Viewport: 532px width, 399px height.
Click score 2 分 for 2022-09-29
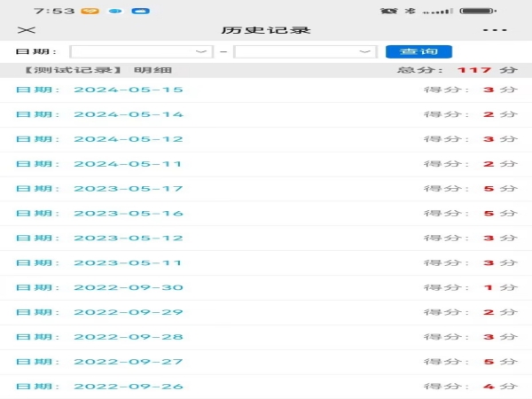click(500, 313)
